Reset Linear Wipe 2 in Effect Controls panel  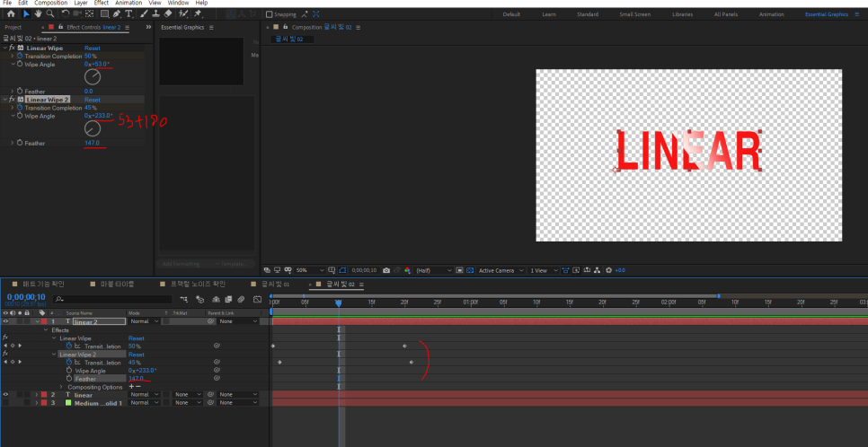pyautogui.click(x=92, y=100)
